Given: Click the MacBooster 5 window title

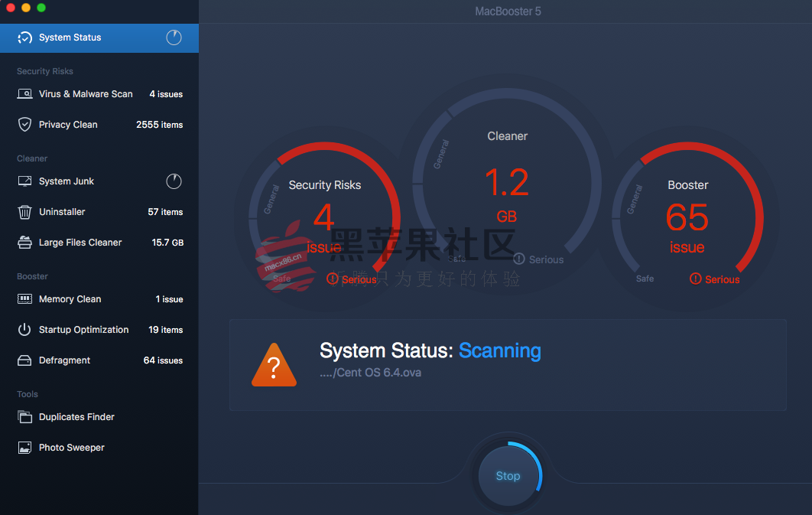Looking at the screenshot, I should point(508,11).
